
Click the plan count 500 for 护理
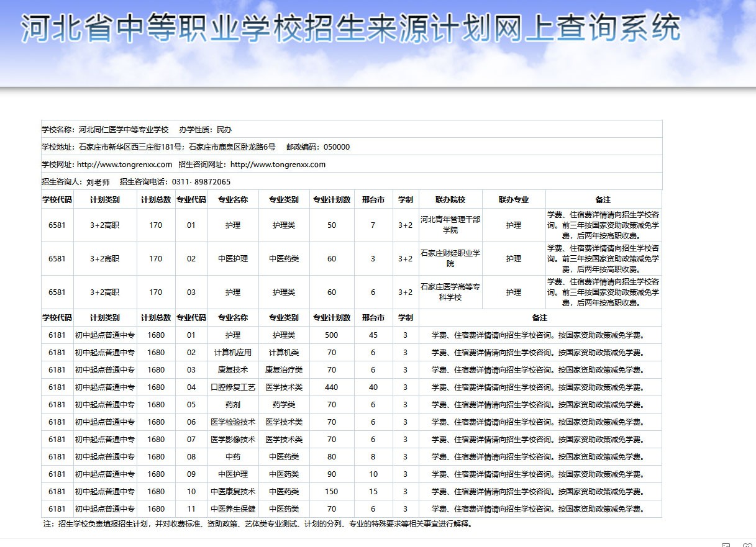coord(332,335)
